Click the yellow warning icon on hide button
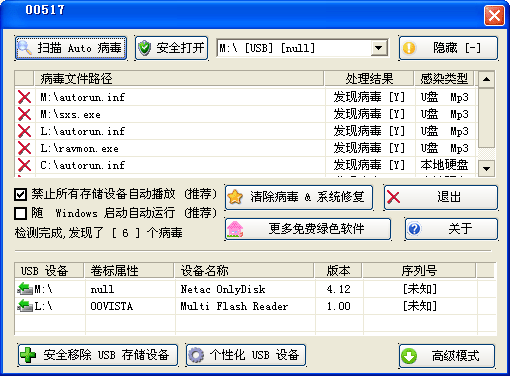The height and width of the screenshot is (376, 510). click(409, 48)
